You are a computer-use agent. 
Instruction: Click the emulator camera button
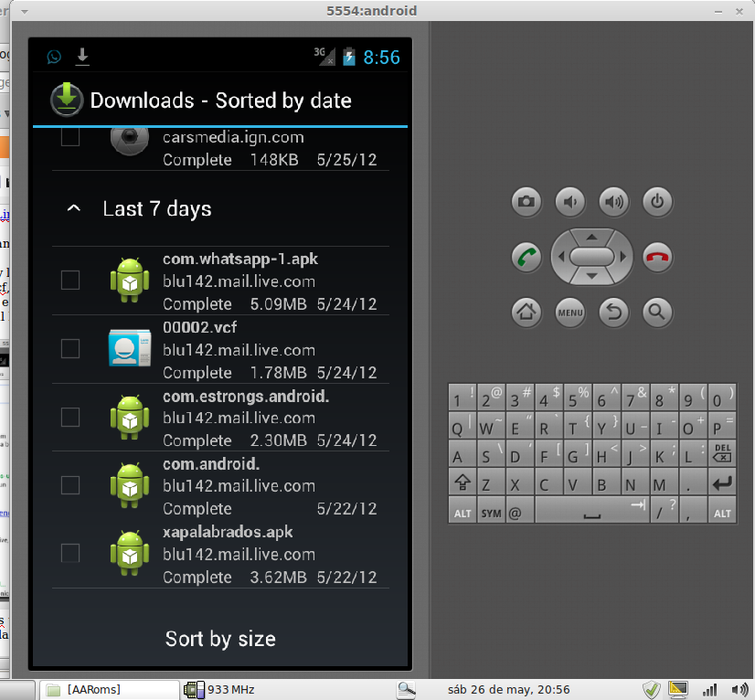(526, 201)
